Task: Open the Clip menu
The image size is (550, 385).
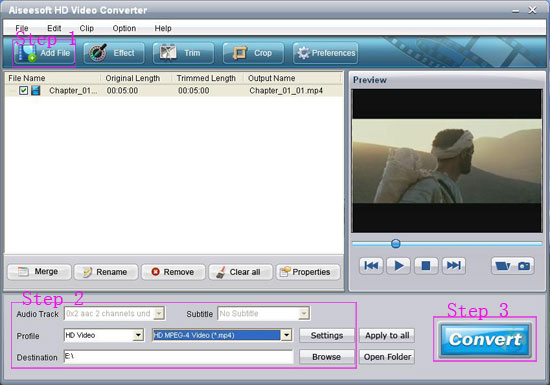Action: click(x=86, y=28)
